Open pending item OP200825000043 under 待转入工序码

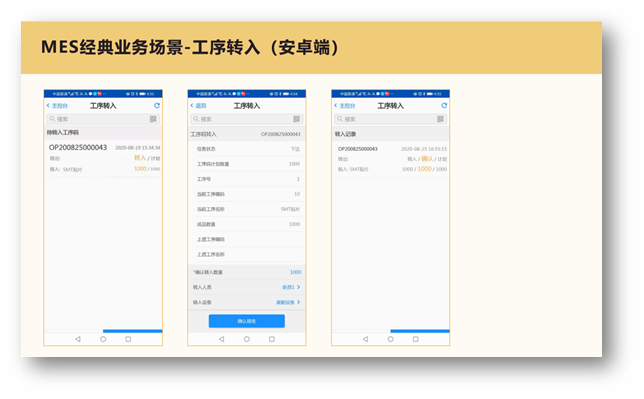tap(103, 159)
